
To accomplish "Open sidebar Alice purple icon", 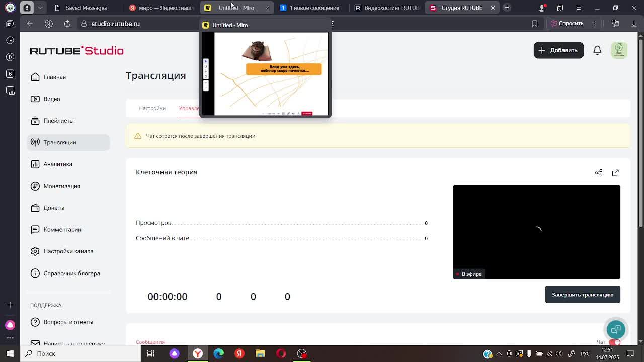I will tap(10, 325).
